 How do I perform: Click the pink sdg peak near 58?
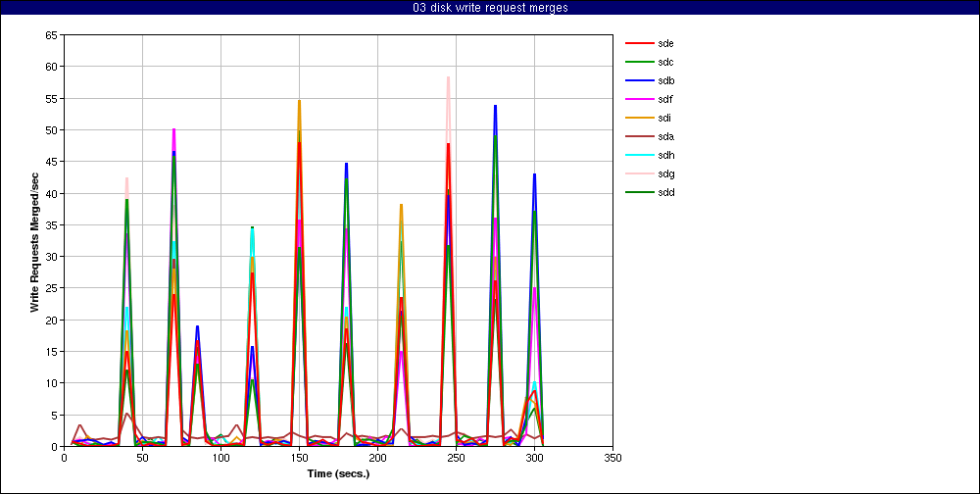pos(448,78)
